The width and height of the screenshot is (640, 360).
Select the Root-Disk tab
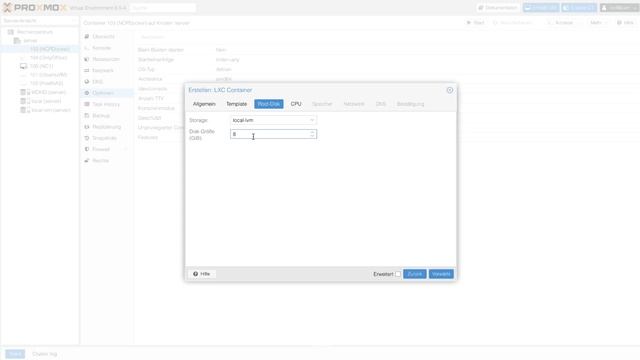pyautogui.click(x=269, y=104)
